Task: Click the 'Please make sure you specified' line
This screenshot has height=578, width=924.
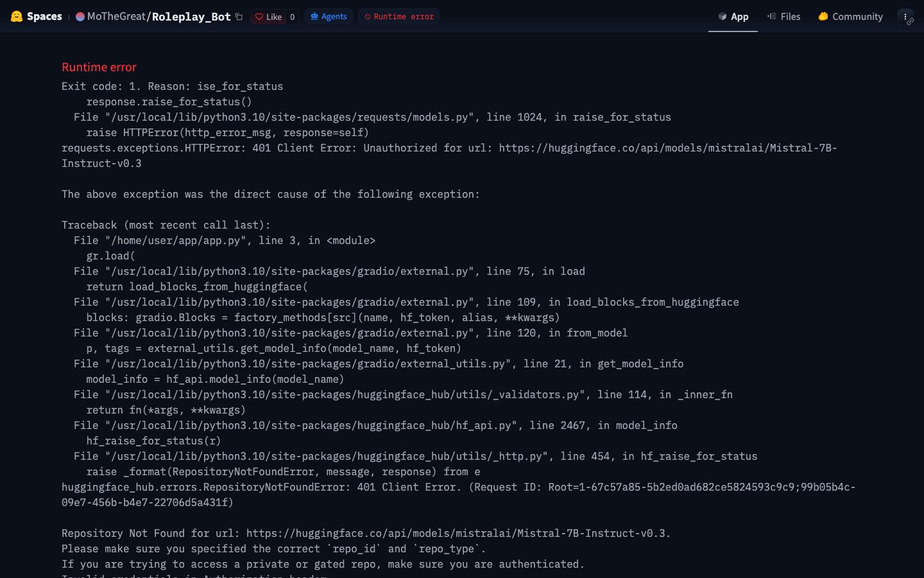Action: pyautogui.click(x=273, y=548)
